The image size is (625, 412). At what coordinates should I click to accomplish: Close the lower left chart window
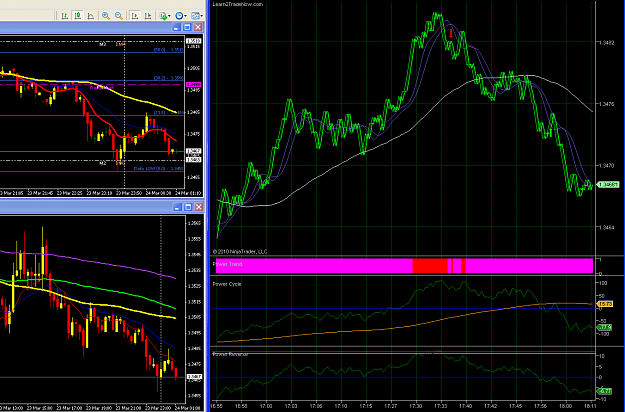[x=199, y=207]
